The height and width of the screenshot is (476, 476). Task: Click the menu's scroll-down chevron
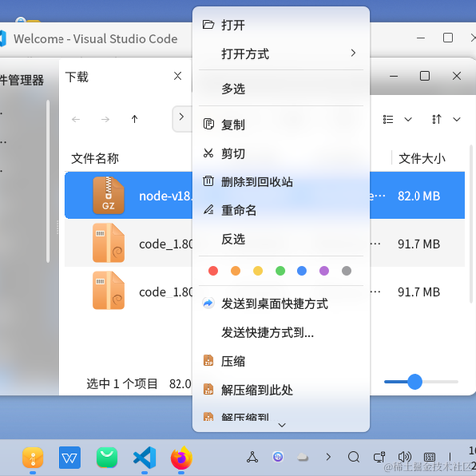pyautogui.click(x=282, y=425)
